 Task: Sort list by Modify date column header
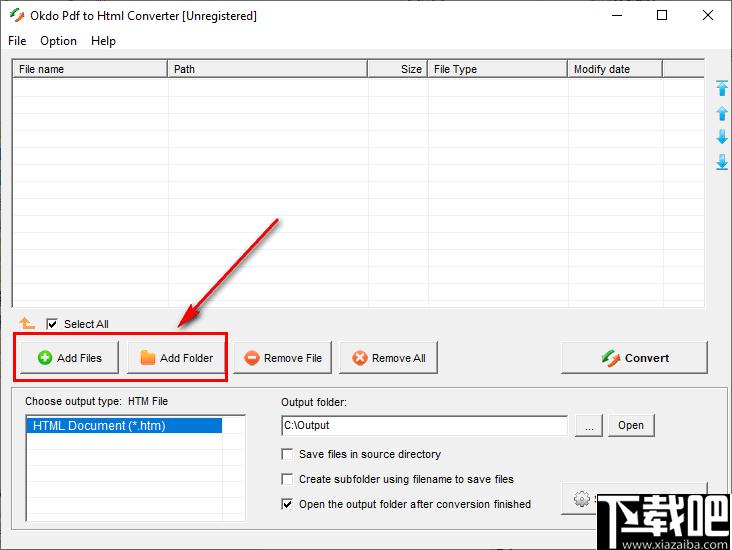pos(615,69)
